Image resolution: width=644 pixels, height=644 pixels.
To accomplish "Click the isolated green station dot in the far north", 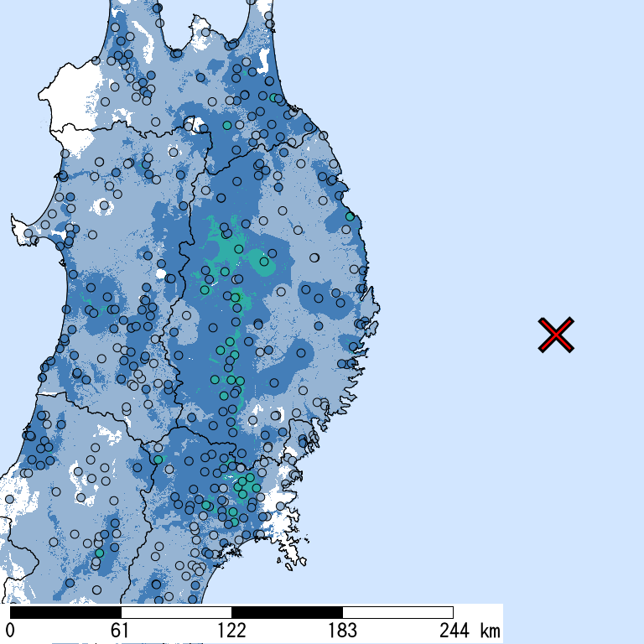I will coord(226,125).
